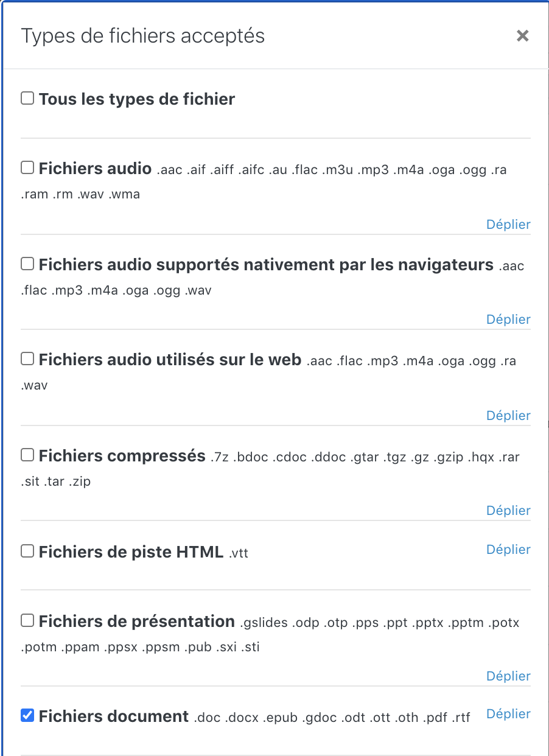
Task: Check the Fichiers compressés checkbox
Action: pos(27,455)
